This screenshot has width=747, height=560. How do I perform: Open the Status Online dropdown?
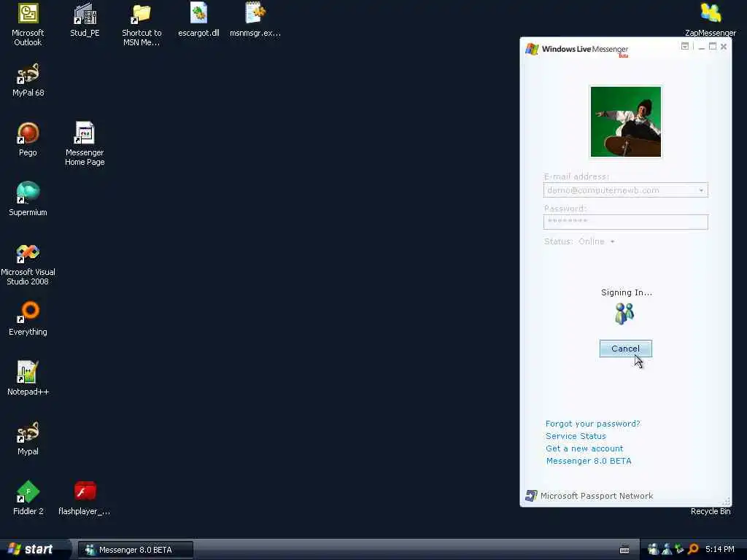coord(597,241)
